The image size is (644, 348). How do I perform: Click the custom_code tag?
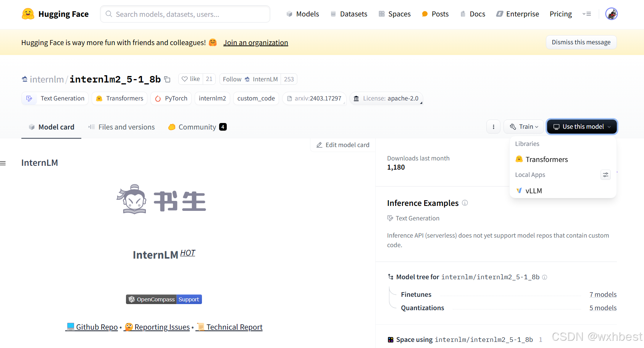click(x=256, y=99)
